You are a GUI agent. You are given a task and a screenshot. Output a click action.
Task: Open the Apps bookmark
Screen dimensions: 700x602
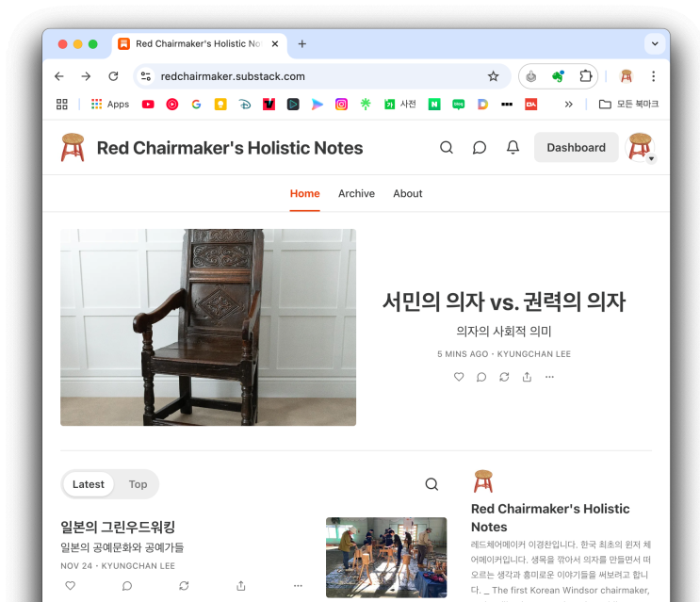(x=110, y=104)
